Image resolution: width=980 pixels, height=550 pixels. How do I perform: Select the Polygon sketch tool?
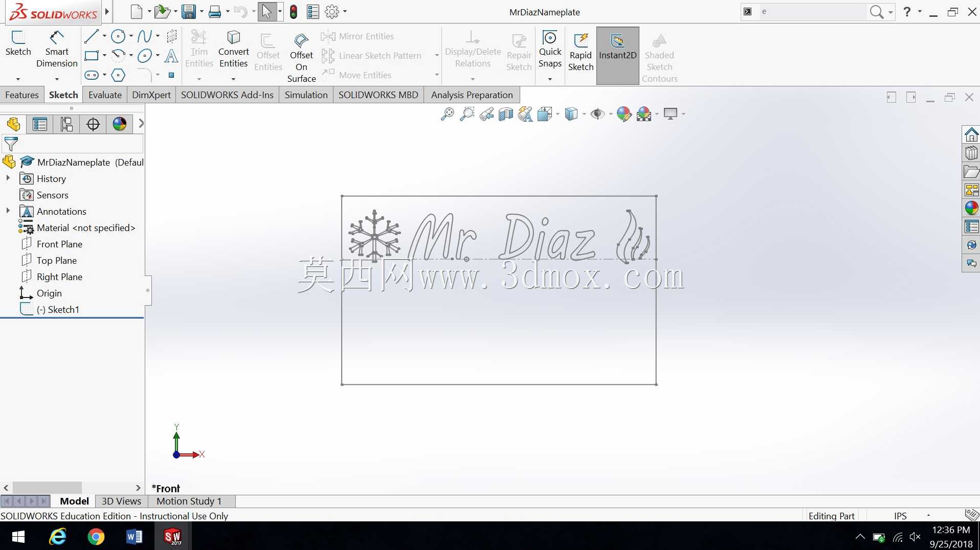pos(118,75)
